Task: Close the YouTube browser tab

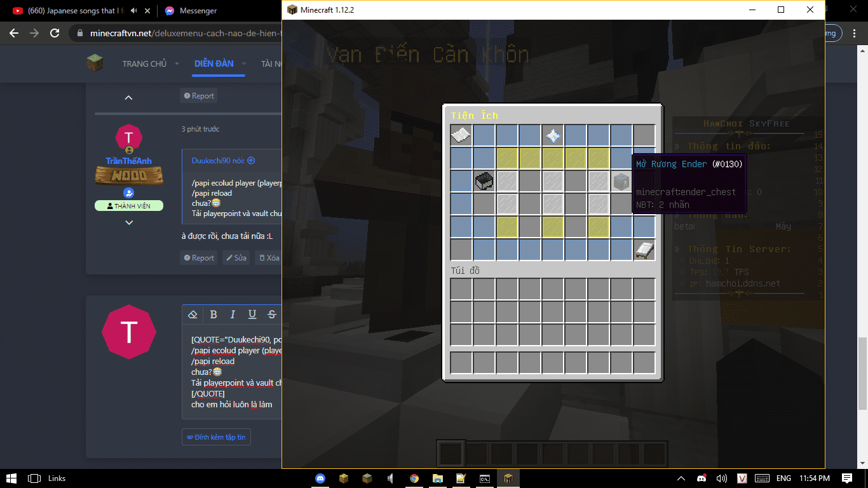Action: click(x=148, y=11)
